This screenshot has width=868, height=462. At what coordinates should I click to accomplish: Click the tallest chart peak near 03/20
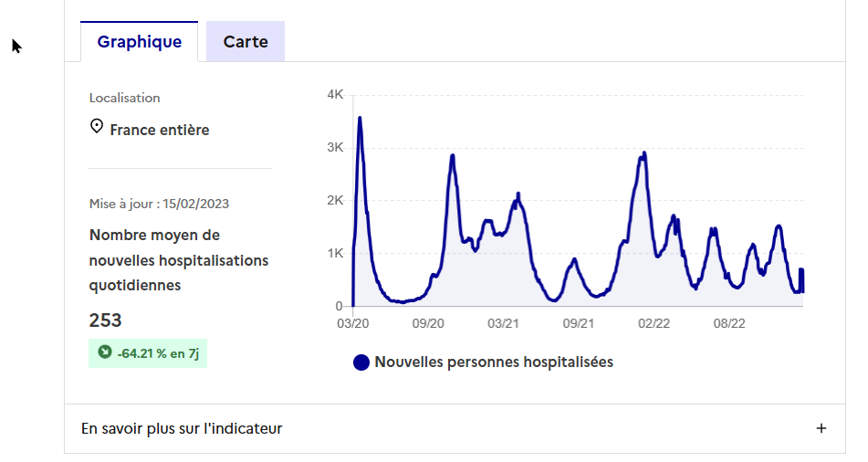pyautogui.click(x=360, y=118)
